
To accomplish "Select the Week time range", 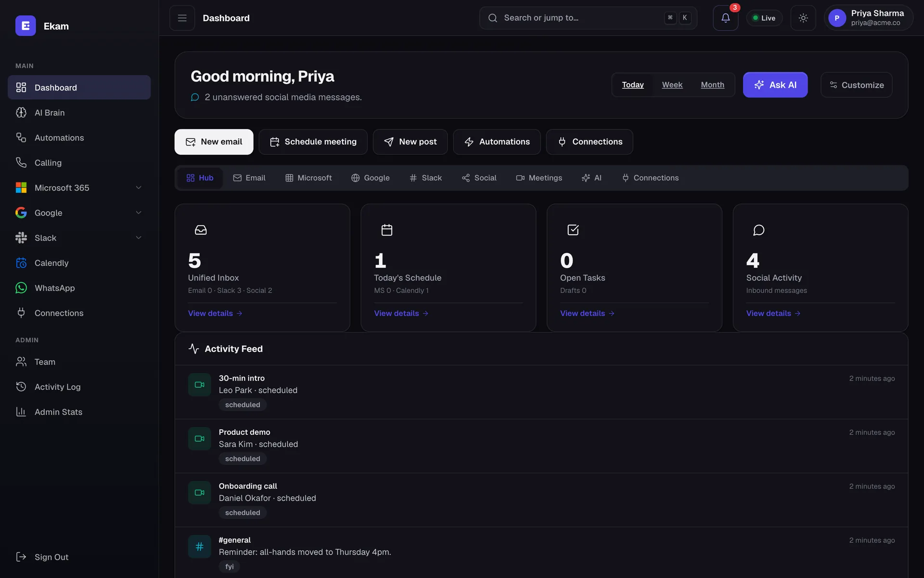I will (x=672, y=85).
